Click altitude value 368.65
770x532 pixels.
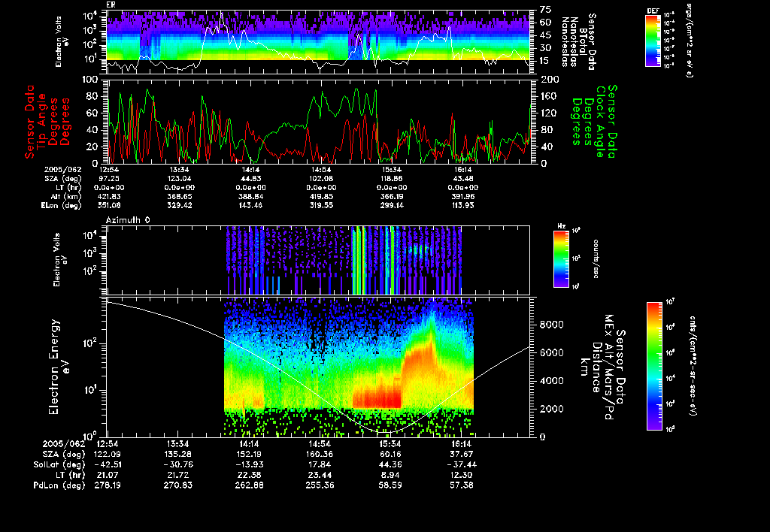179,196
